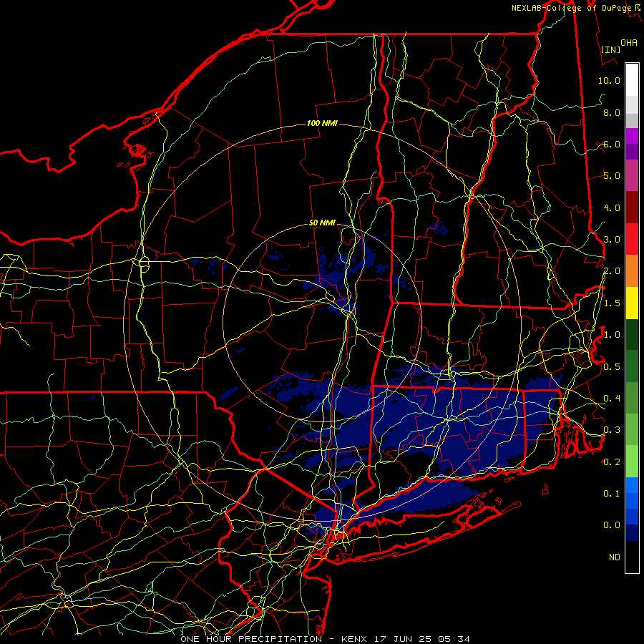This screenshot has width=644, height=644.
Task: Pick the light blue 0.1 legend swatch
Action: [x=632, y=485]
